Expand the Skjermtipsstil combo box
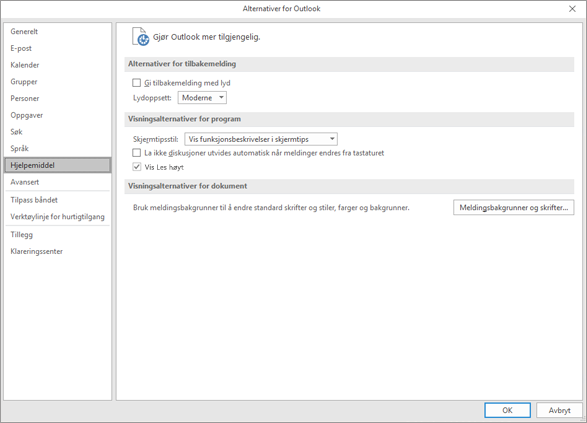Image resolution: width=587 pixels, height=423 pixels. tap(261, 139)
